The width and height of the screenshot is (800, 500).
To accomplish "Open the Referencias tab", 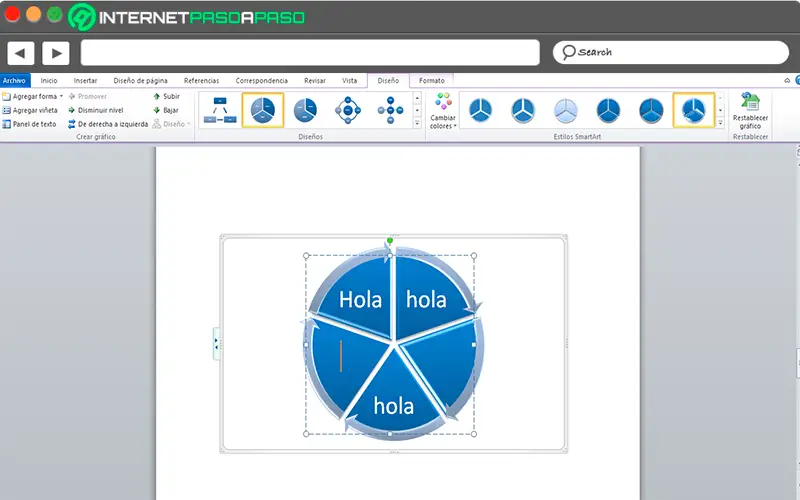I will 202,81.
